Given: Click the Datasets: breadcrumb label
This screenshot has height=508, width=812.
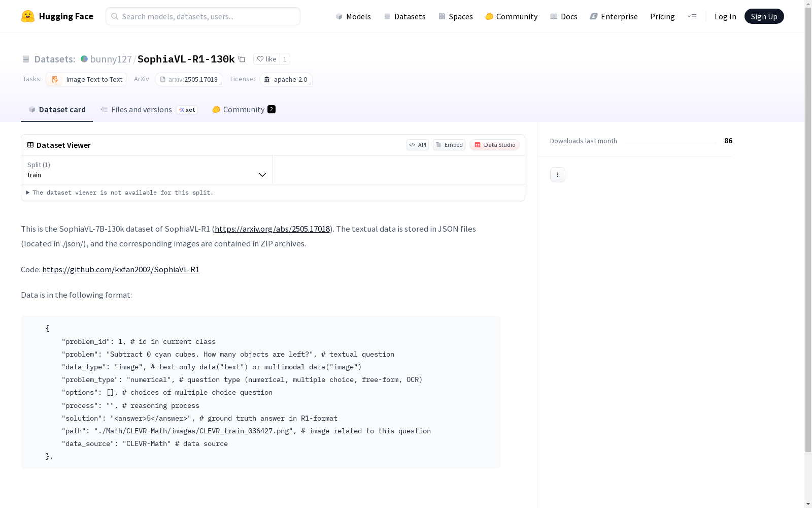Looking at the screenshot, I should click(x=55, y=59).
